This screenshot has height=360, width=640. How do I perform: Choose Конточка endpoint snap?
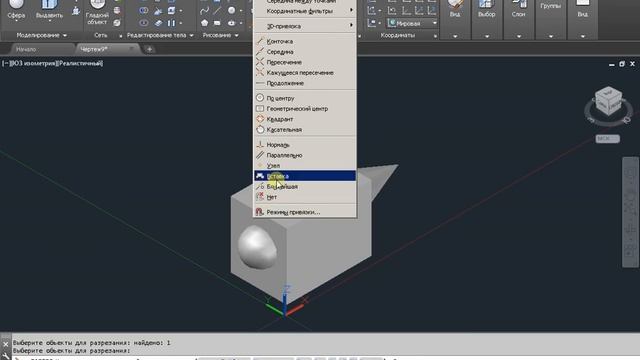tap(304, 41)
